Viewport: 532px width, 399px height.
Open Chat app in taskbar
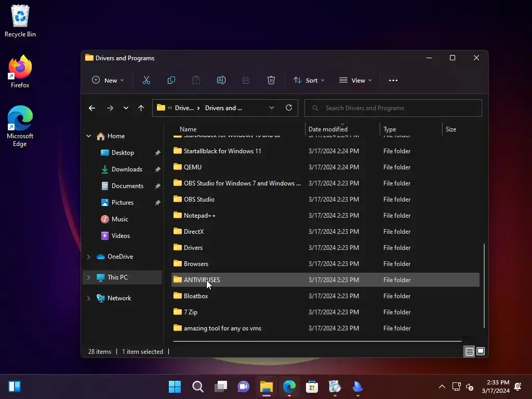tap(243, 387)
